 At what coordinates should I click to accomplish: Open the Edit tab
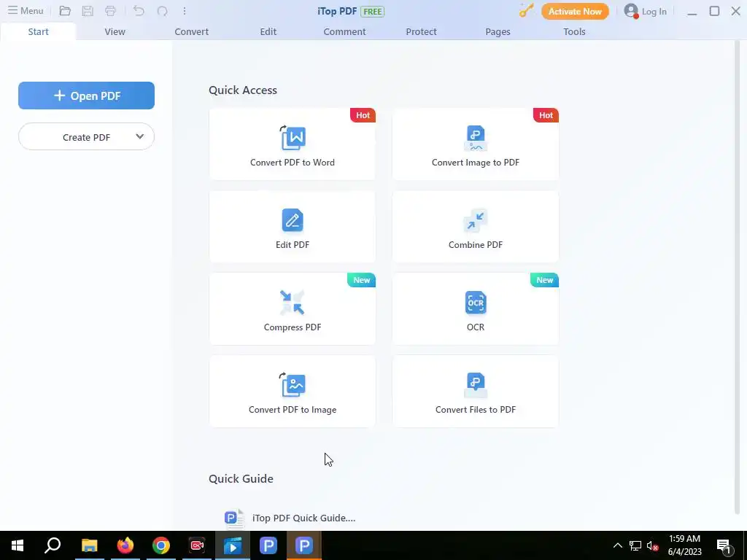pyautogui.click(x=268, y=31)
